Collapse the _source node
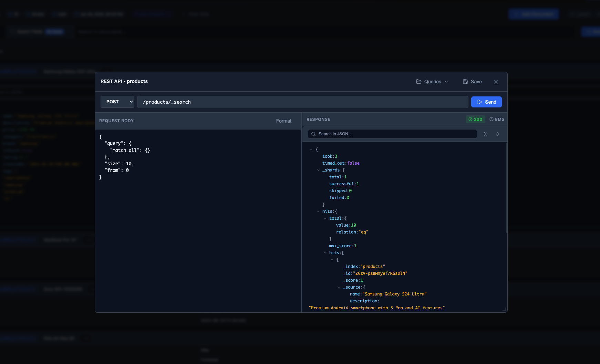600x364 pixels. (x=339, y=287)
